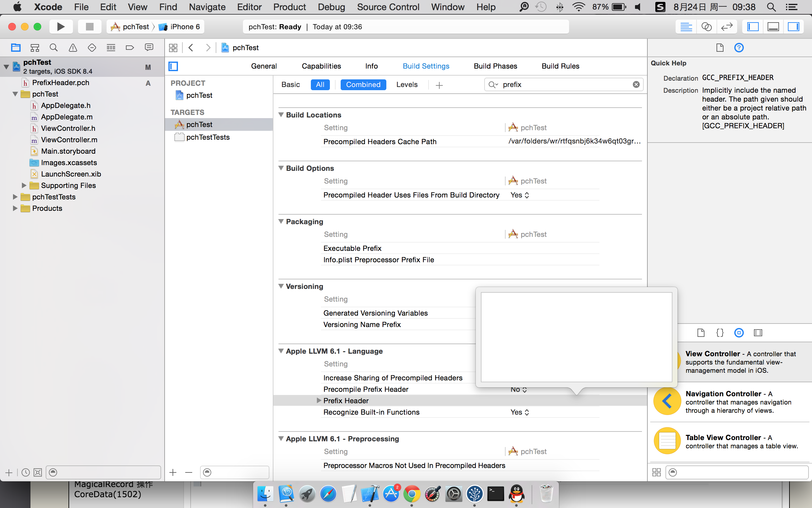Show the Assistant editor
Screen dimensions: 812x508
tap(706, 27)
